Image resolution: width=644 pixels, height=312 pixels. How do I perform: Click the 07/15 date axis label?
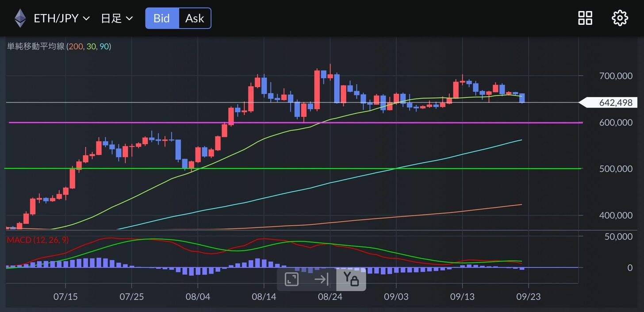(65, 296)
